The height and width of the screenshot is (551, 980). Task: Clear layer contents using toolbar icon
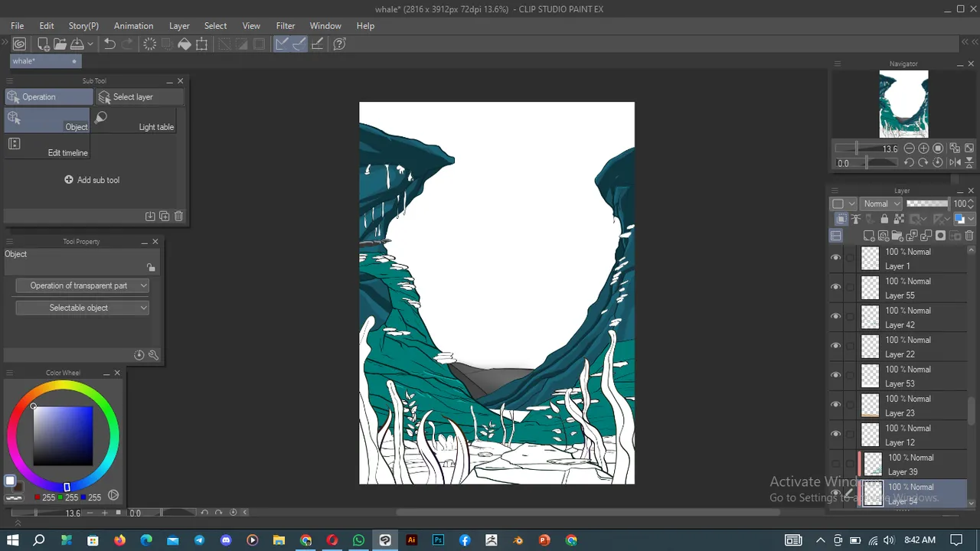pyautogui.click(x=150, y=44)
